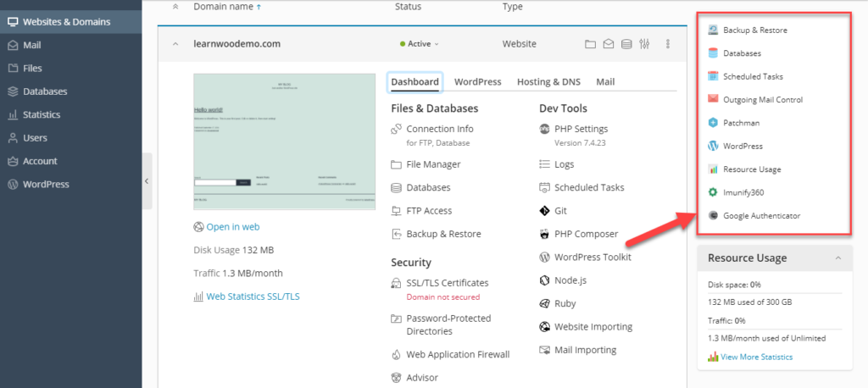The height and width of the screenshot is (388, 868).
Task: Click WordPress in right panel
Action: 743,147
